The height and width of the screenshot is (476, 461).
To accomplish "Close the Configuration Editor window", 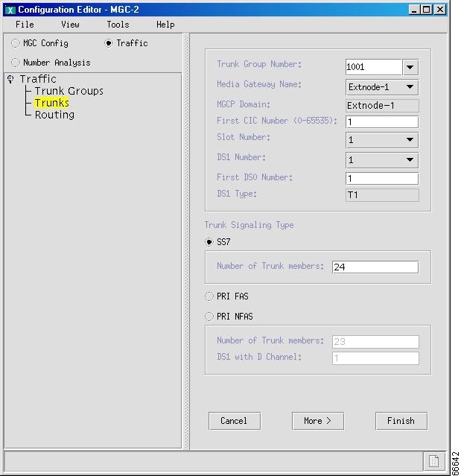I will pos(440,10).
